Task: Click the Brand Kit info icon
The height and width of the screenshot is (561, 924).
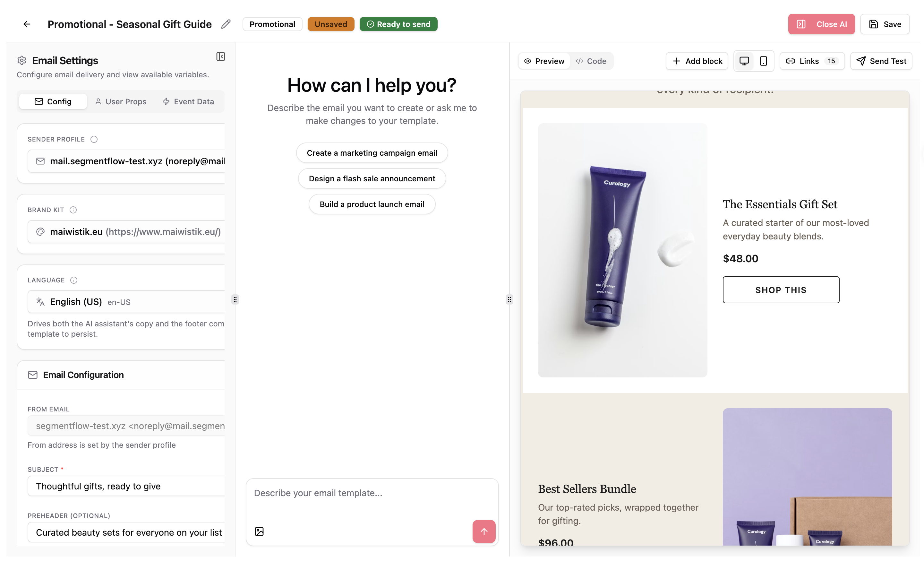Action: (73, 210)
